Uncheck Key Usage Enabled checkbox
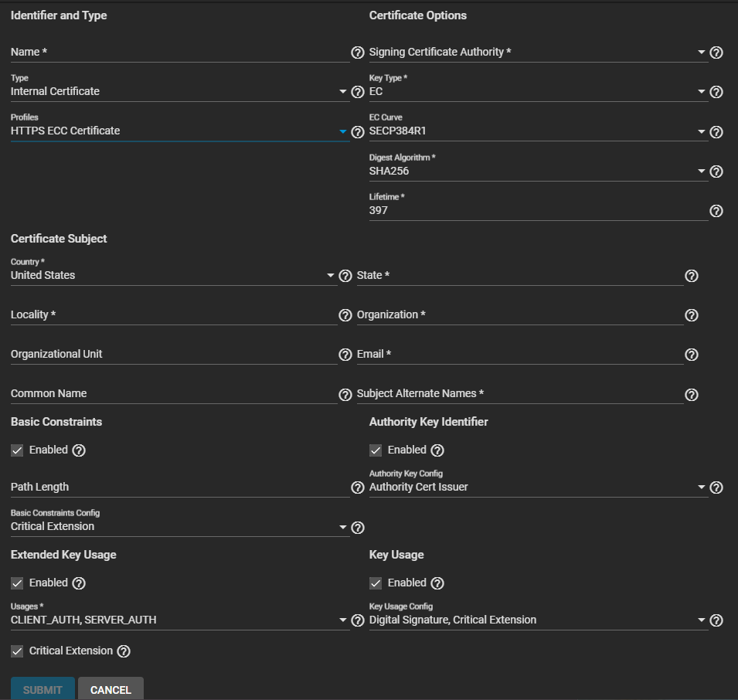Image resolution: width=738 pixels, height=700 pixels. pos(376,583)
